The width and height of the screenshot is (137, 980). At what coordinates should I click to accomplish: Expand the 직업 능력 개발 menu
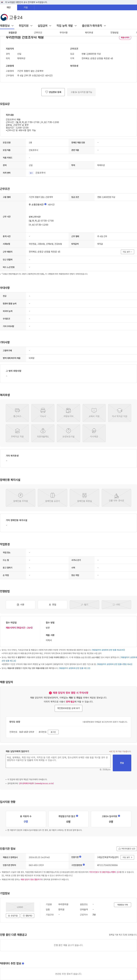67,26
